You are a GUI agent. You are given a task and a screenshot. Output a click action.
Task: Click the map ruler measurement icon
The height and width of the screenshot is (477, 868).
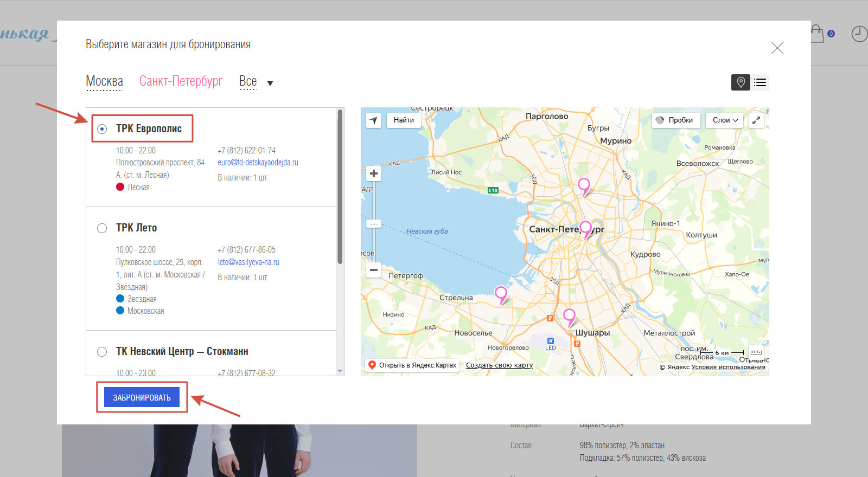click(756, 352)
